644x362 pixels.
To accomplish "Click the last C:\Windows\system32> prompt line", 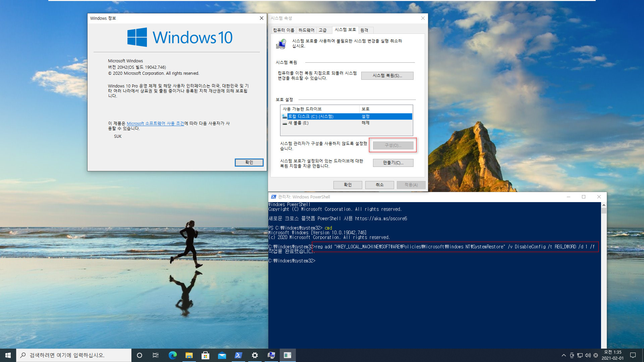I will coord(292,261).
